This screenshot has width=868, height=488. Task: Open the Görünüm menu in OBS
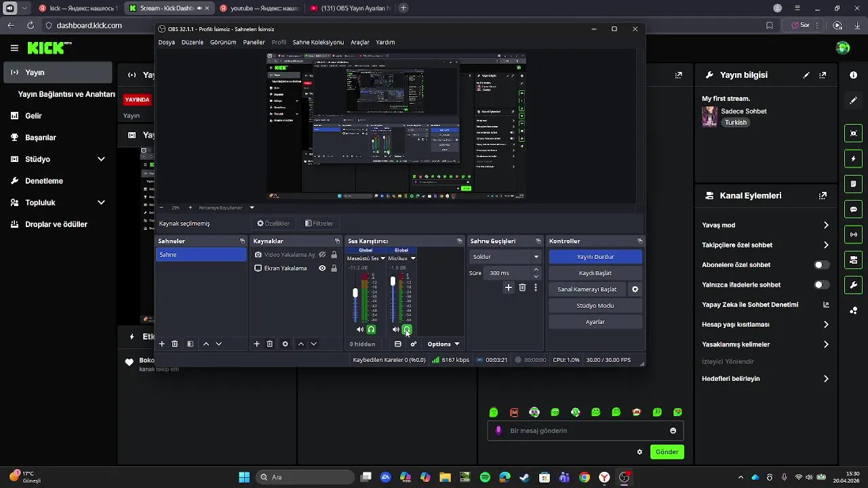point(223,42)
